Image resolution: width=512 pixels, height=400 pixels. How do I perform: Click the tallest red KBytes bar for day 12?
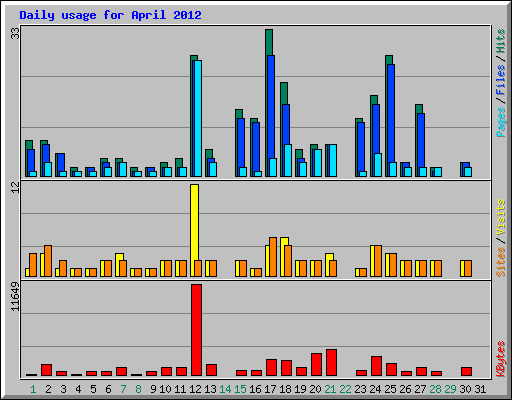(x=196, y=330)
